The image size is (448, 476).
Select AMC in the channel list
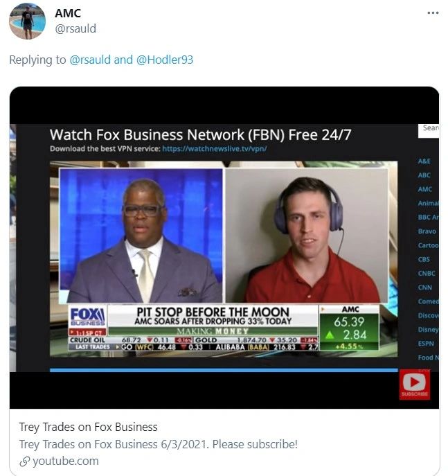[x=424, y=189]
